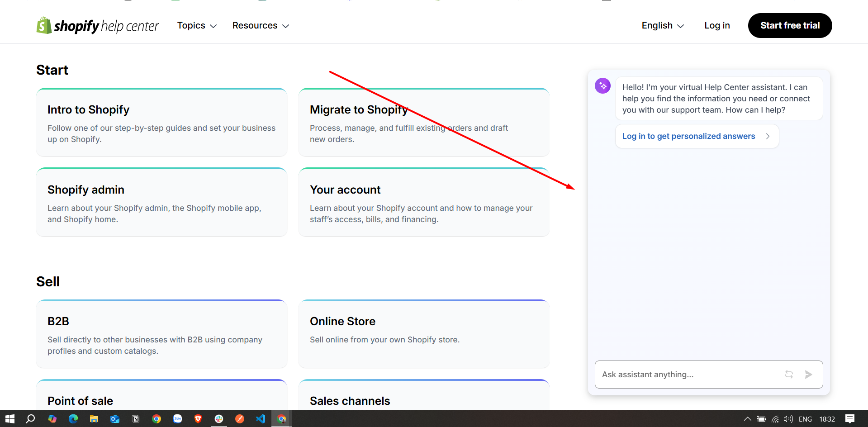Show hidden system tray icons
Screen dimensions: 868x427
748,419
